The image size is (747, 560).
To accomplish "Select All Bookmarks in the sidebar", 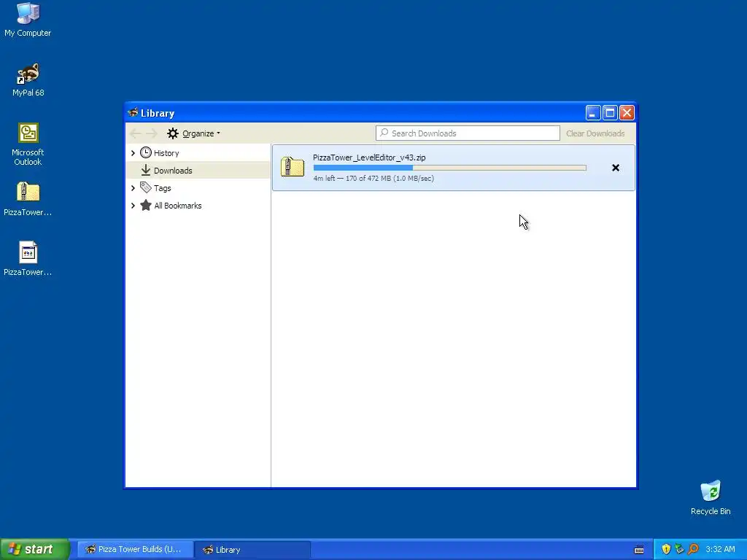I will 198,206.
